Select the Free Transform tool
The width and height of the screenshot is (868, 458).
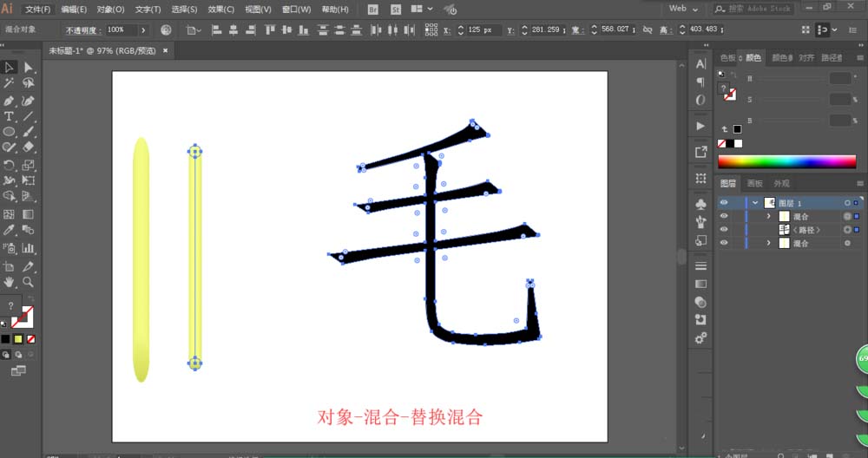tap(29, 180)
